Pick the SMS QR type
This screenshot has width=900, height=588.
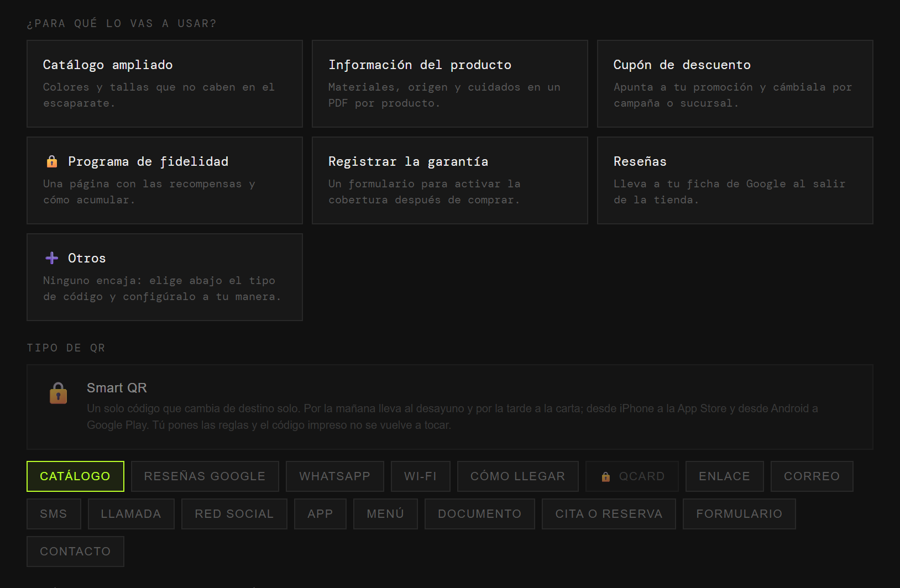pyautogui.click(x=54, y=514)
